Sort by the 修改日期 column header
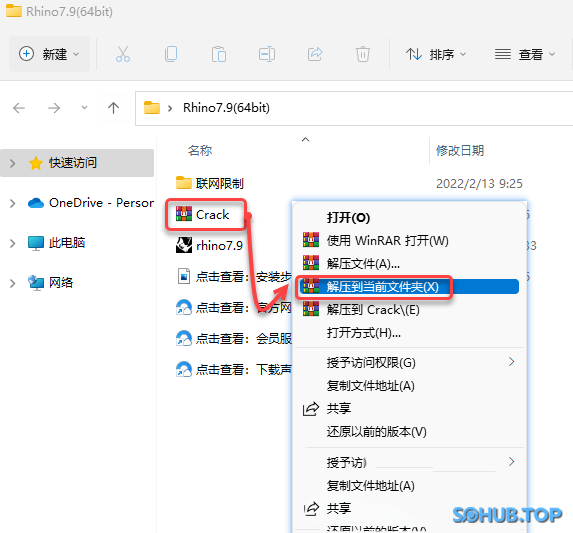The width and height of the screenshot is (573, 533). coord(460,150)
